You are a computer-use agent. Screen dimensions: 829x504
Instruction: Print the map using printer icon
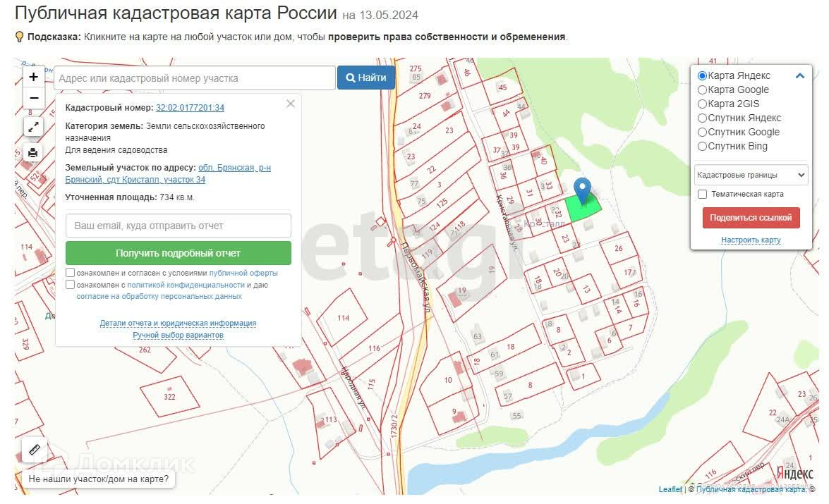(33, 153)
